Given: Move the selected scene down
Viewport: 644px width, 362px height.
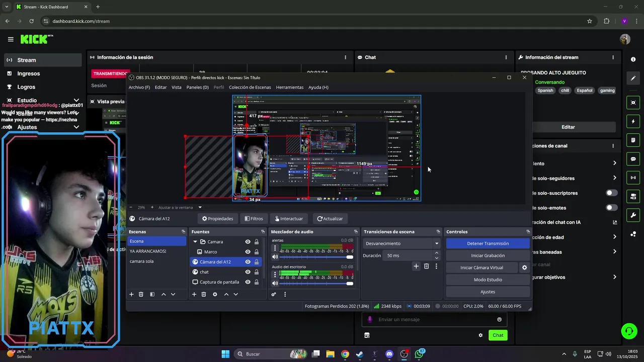Looking at the screenshot, I should [173, 294].
